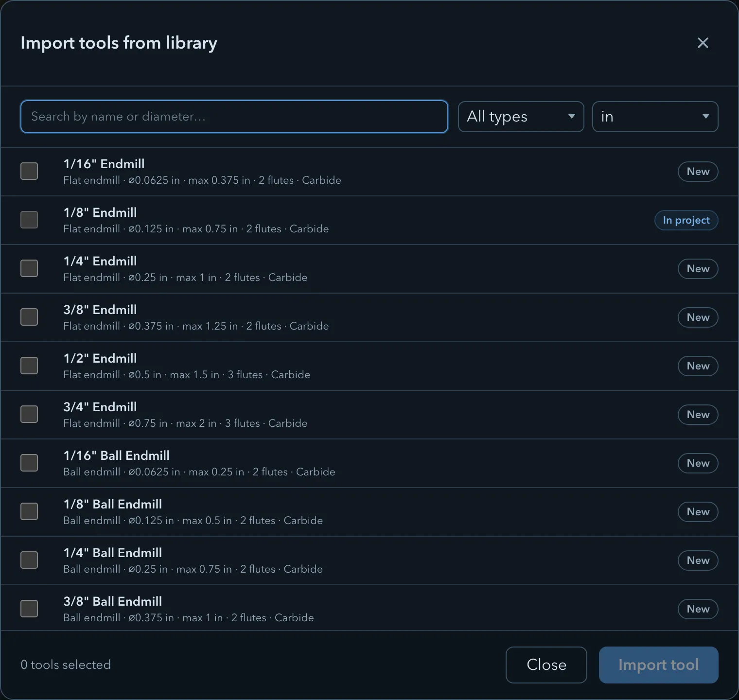
Task: Click the New badge on 3/4" Endmill row
Action: 698,415
